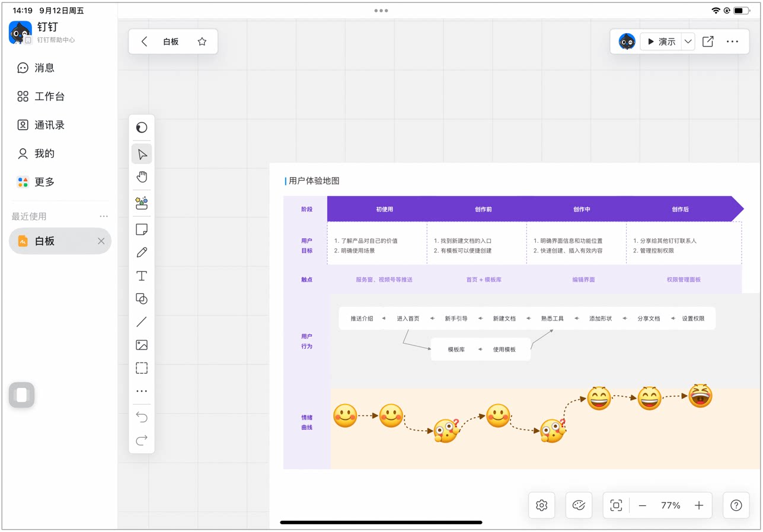763x532 pixels.
Task: Select the shapes tool
Action: click(142, 299)
